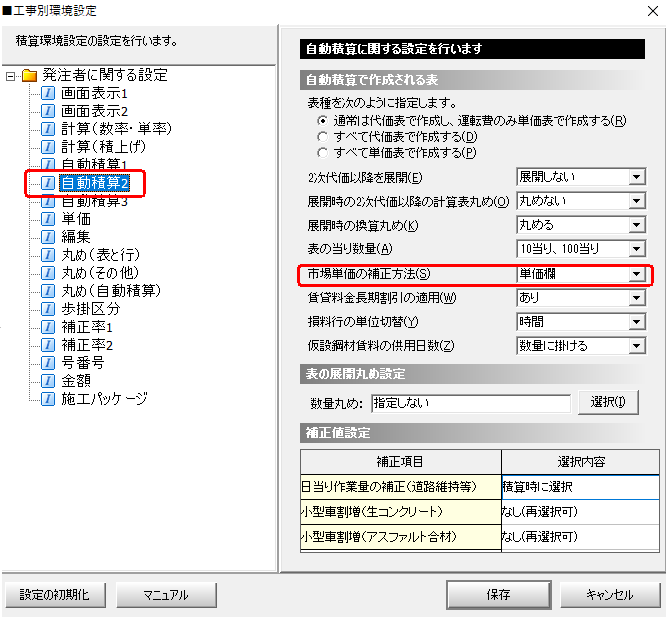Screen dimensions: 666x618
Task: Click the icon beside 金額
Action: [48, 381]
